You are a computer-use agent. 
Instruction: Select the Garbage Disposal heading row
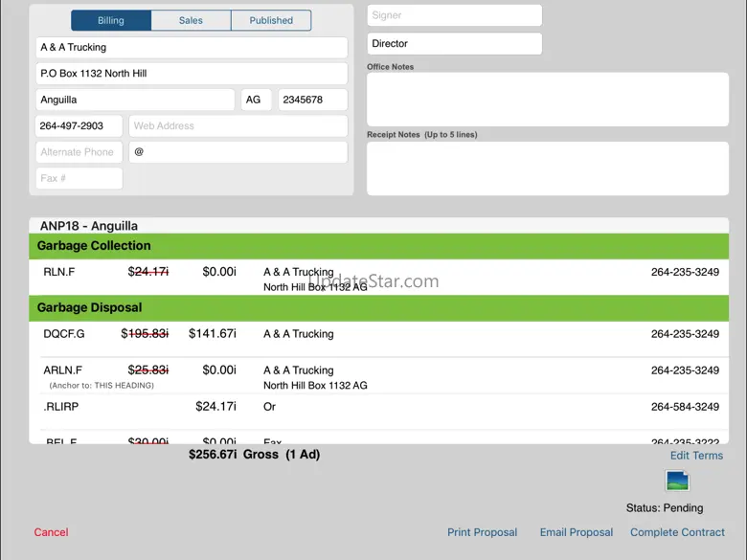click(x=378, y=308)
